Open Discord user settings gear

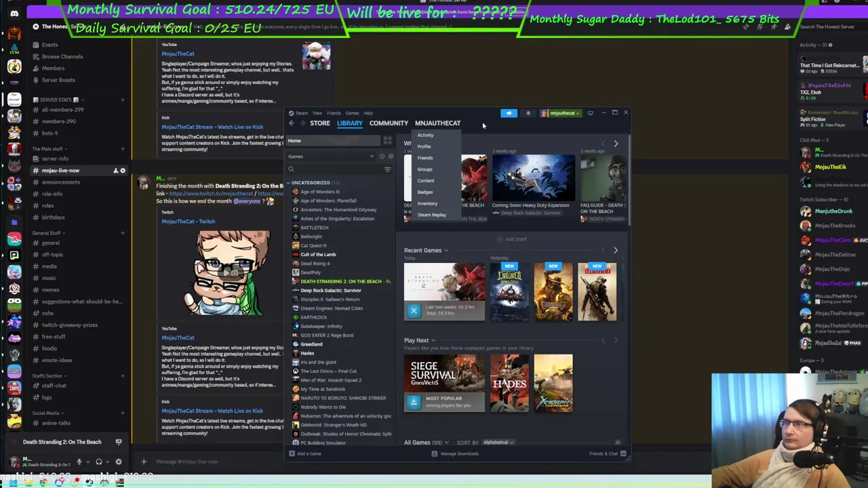click(119, 462)
